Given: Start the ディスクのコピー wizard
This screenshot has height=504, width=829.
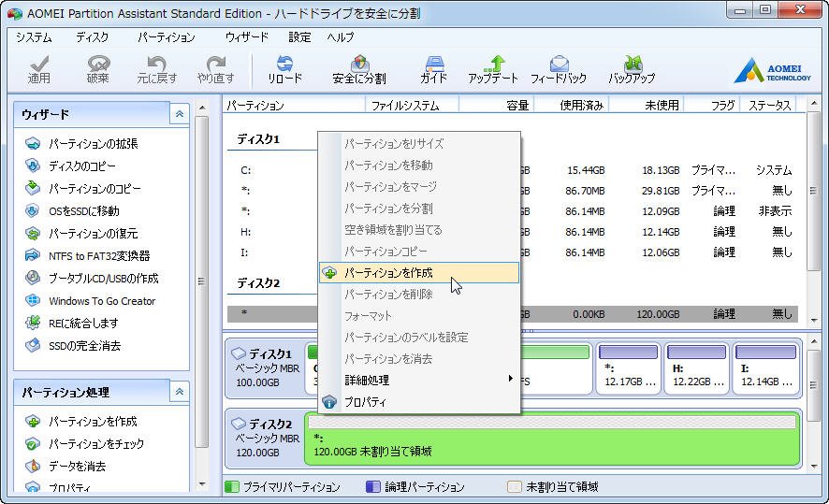Looking at the screenshot, I should [70, 166].
